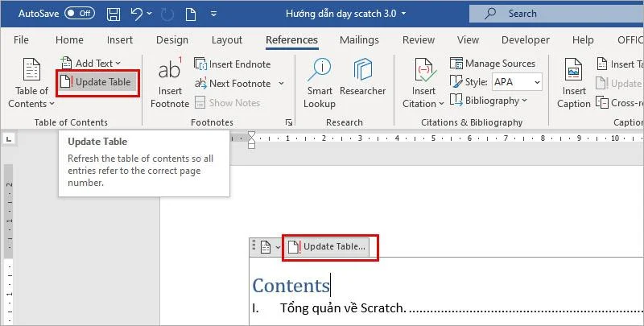Image resolution: width=644 pixels, height=326 pixels.
Task: Click the floating Update Table... button
Action: point(327,247)
